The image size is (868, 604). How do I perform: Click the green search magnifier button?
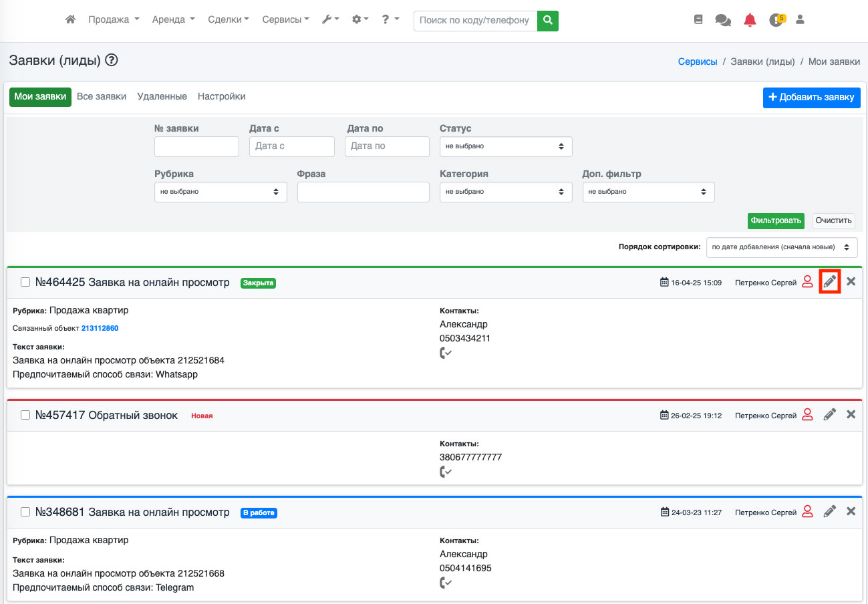coord(548,20)
